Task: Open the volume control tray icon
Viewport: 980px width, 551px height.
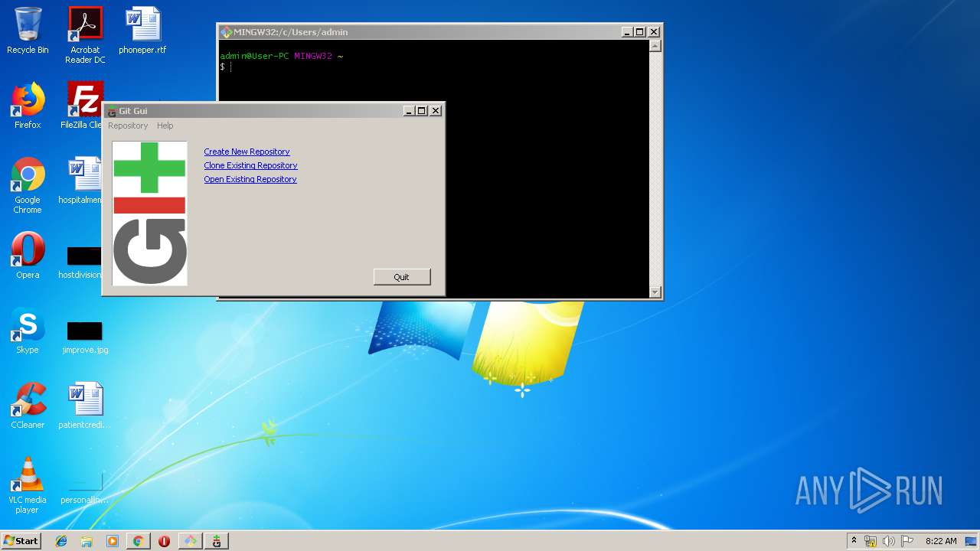Action: coord(888,541)
